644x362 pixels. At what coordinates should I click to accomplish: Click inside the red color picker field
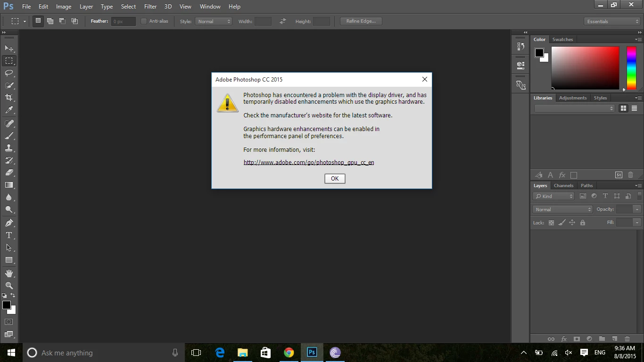(585, 68)
